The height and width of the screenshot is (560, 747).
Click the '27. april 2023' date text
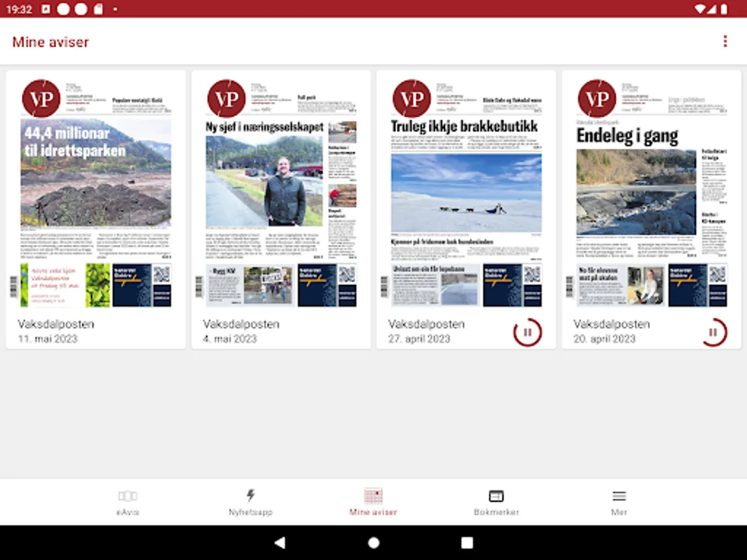pyautogui.click(x=419, y=339)
